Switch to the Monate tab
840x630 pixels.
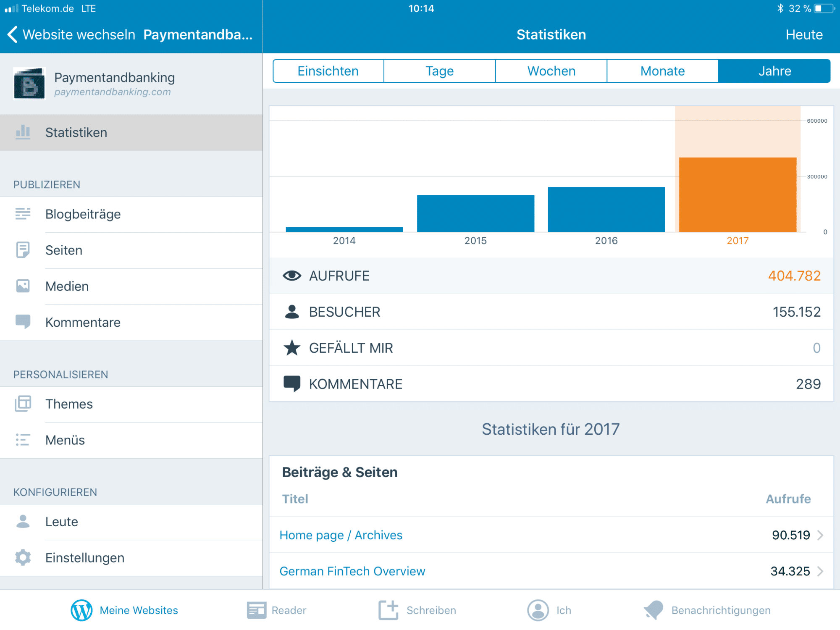point(663,71)
